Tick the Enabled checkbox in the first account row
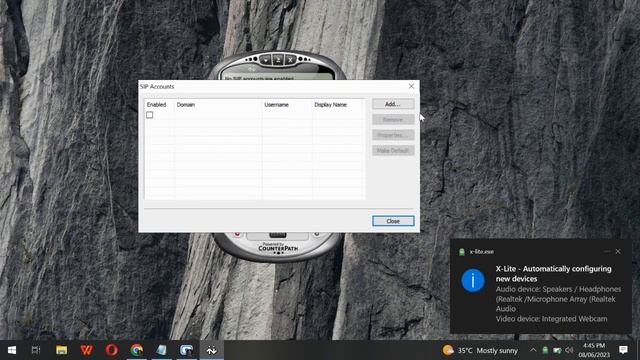This screenshot has width=640, height=360. click(x=150, y=115)
